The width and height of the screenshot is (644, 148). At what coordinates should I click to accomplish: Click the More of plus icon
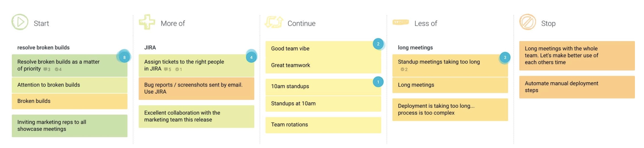(147, 22)
